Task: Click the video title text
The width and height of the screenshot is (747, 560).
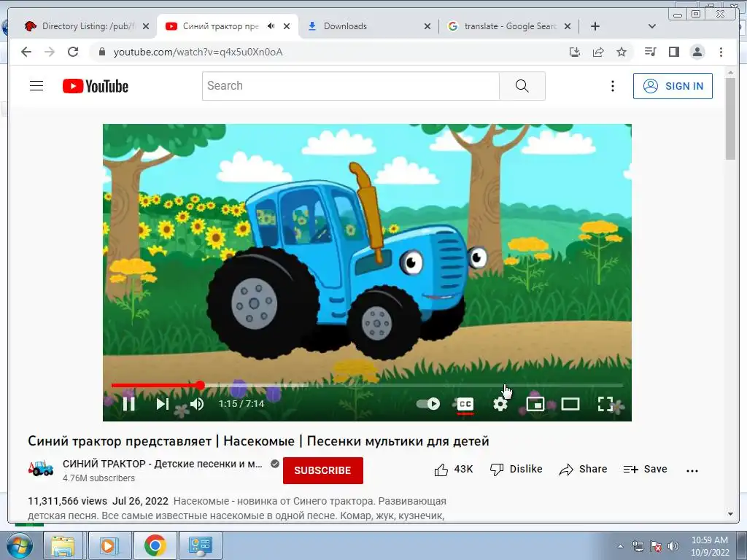Action: [x=258, y=441]
